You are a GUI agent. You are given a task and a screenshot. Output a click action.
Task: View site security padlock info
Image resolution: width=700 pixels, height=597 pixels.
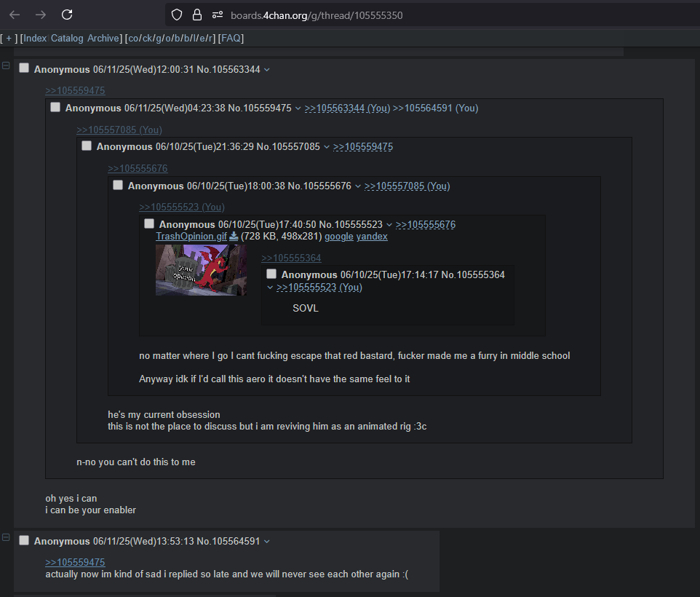tap(197, 15)
